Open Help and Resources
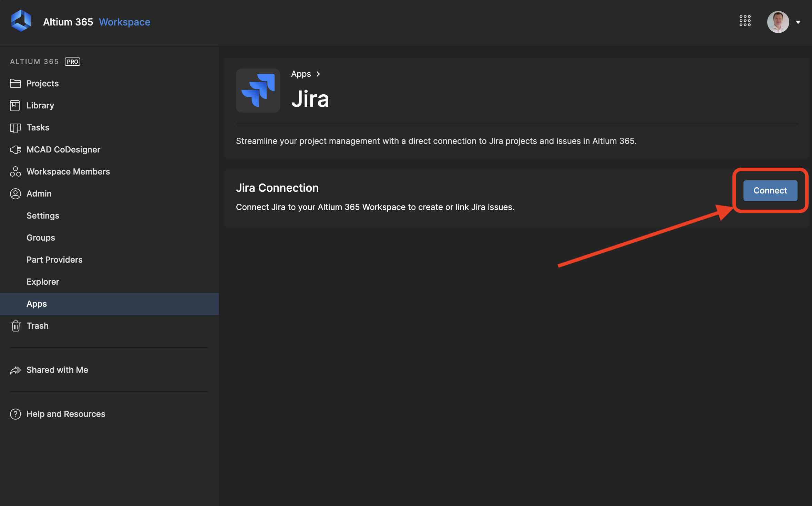The height and width of the screenshot is (506, 812). pos(109,414)
